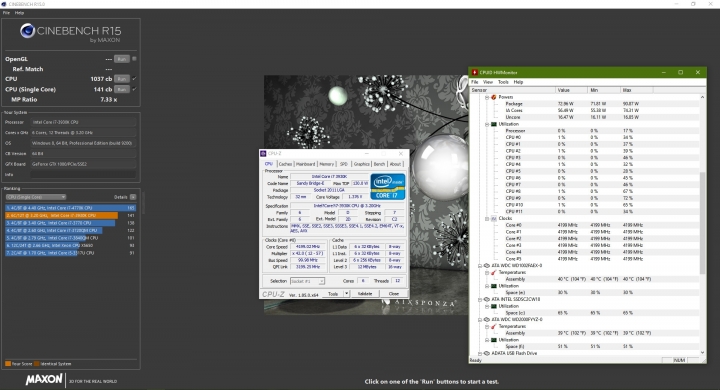This screenshot has height=390, width=720.
Task: Click the Value column header in HWMonitor
Action: [x=571, y=90]
